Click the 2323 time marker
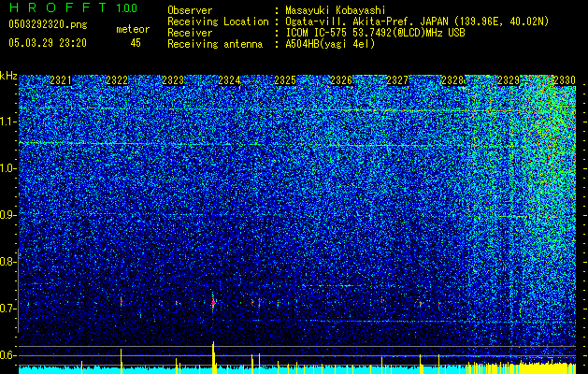Screen dimensions: 588x374 [x=173, y=80]
